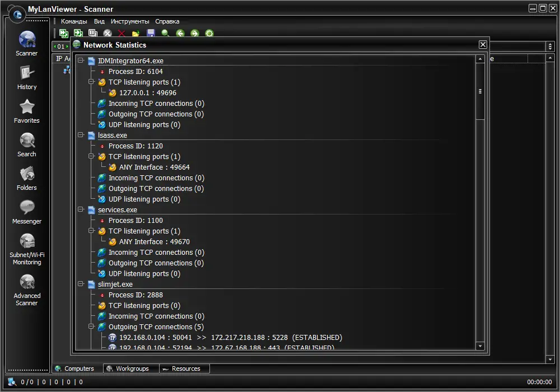Open the Вид menu
560x392 pixels.
(x=99, y=21)
